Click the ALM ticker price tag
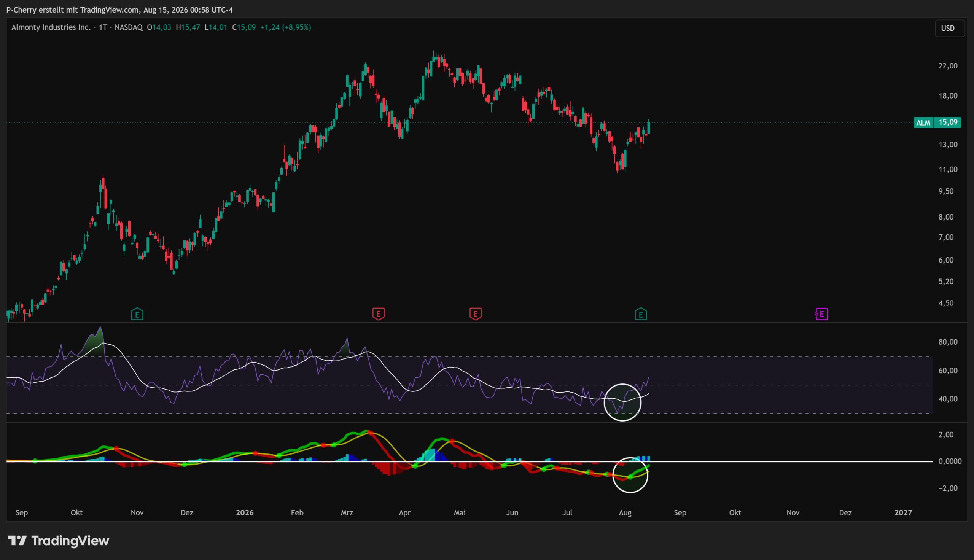This screenshot has height=560, width=974. [x=923, y=123]
